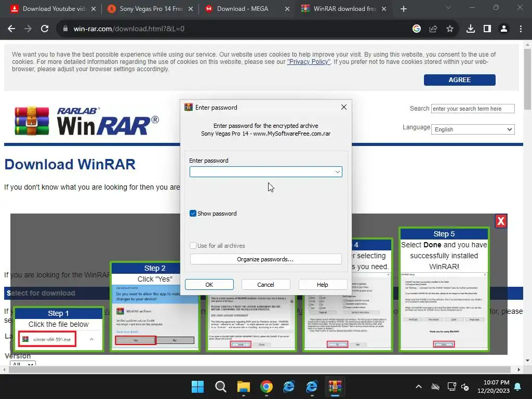Screen dimensions: 532x399
Task: Click the Google icon in address bar
Action: [x=417, y=29]
